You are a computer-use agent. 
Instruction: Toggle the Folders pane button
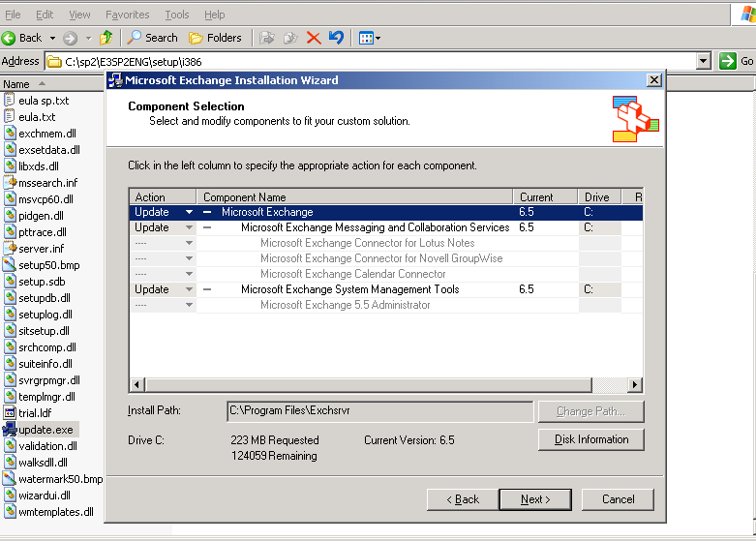(215, 38)
